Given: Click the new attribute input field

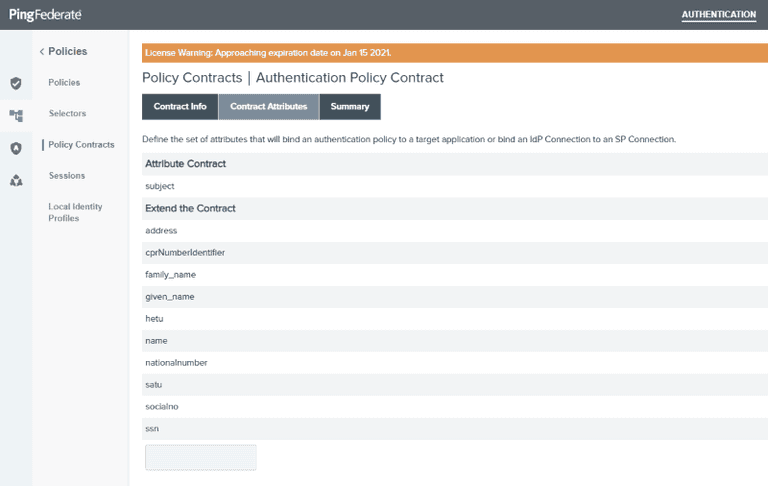Looking at the screenshot, I should coord(201,457).
